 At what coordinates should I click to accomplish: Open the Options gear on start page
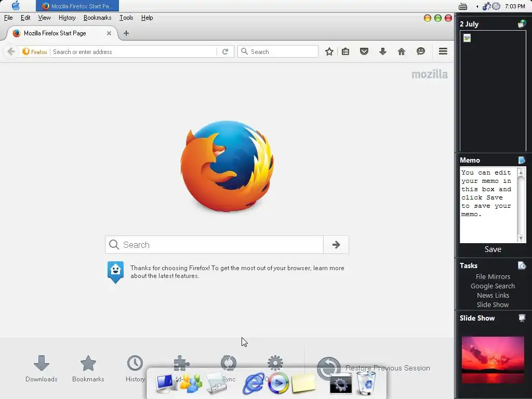[x=275, y=363]
